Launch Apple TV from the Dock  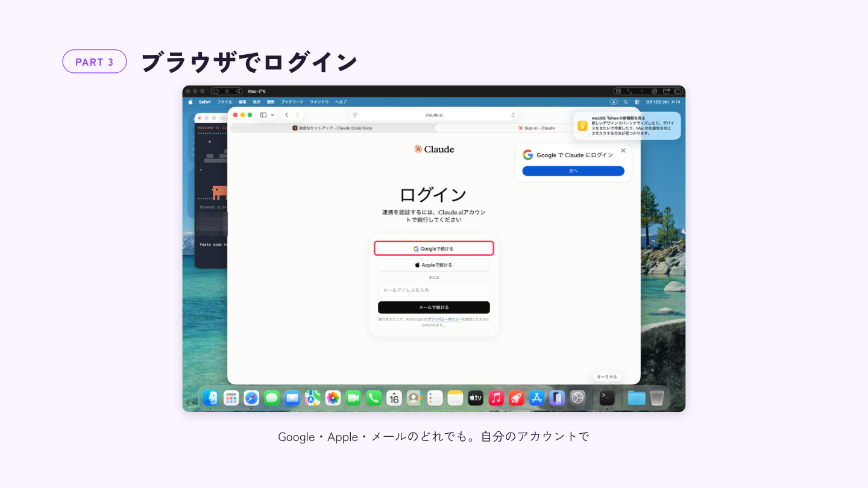[x=476, y=398]
